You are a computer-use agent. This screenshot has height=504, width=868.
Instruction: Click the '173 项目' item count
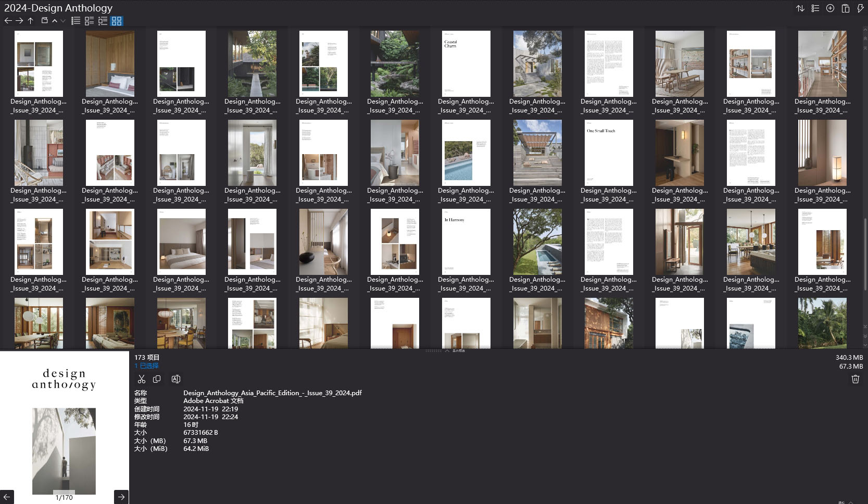coord(147,358)
